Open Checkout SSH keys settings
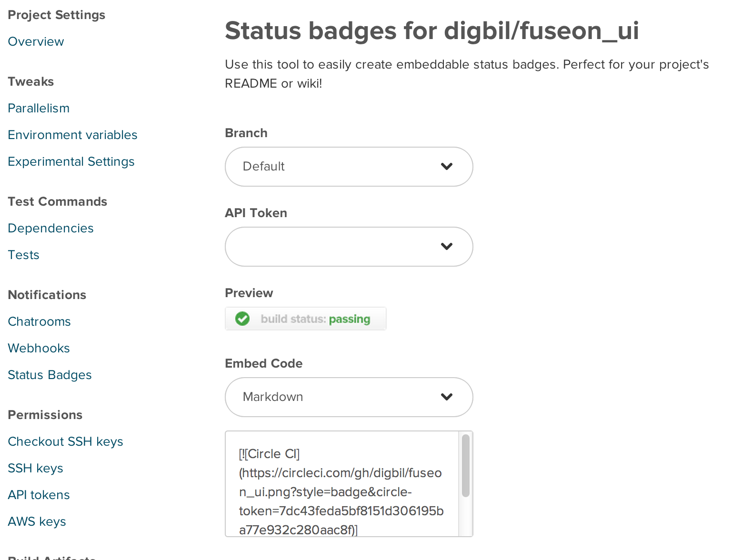The width and height of the screenshot is (742, 560). pyautogui.click(x=65, y=441)
